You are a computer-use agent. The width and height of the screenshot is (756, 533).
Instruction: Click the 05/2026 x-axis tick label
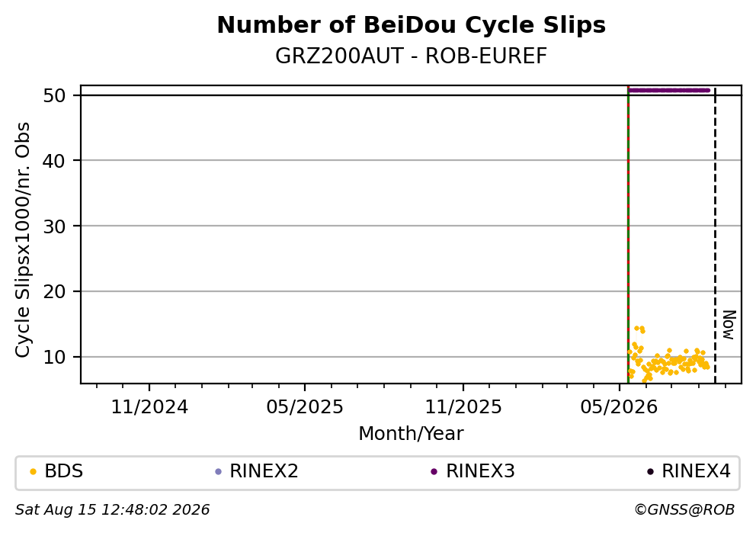tap(619, 408)
